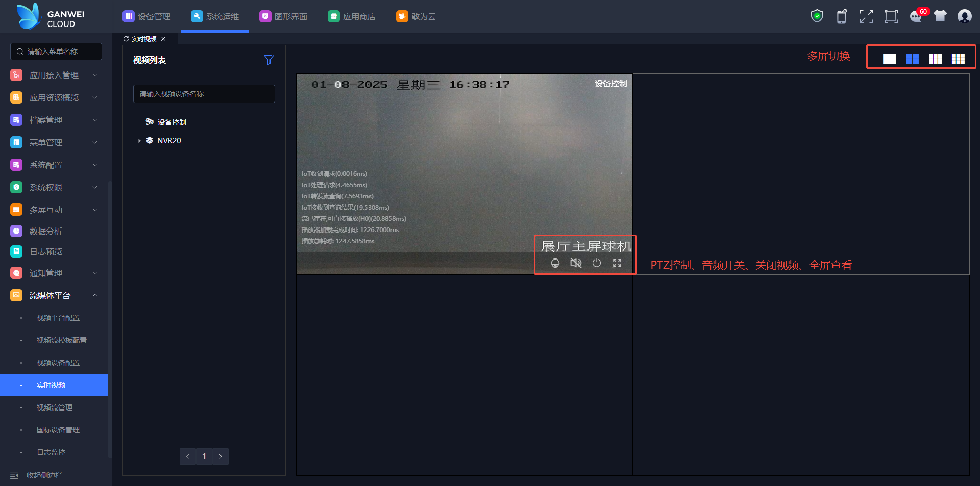Expand the 菜单管理 sidebar menu
Viewport: 980px width, 486px height.
(x=54, y=142)
